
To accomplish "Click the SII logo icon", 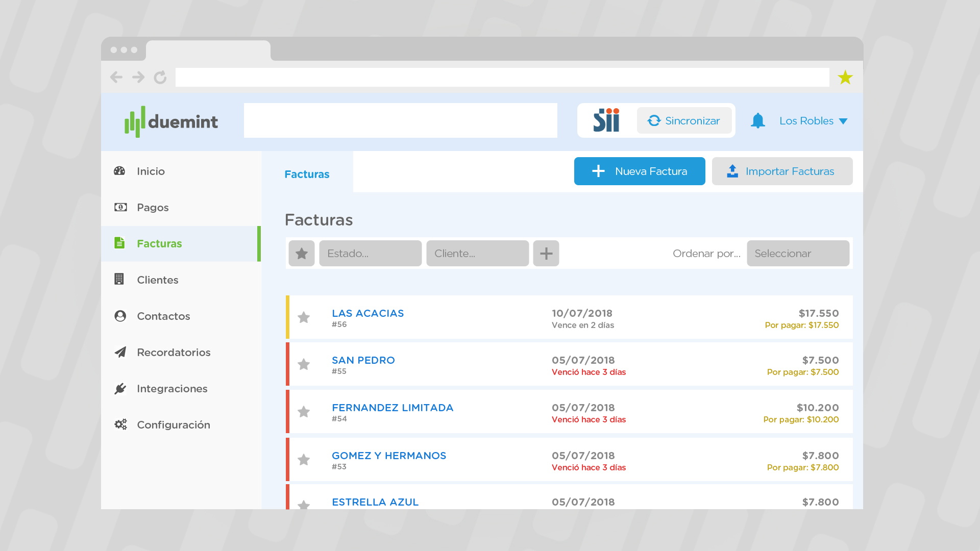I will coord(606,120).
